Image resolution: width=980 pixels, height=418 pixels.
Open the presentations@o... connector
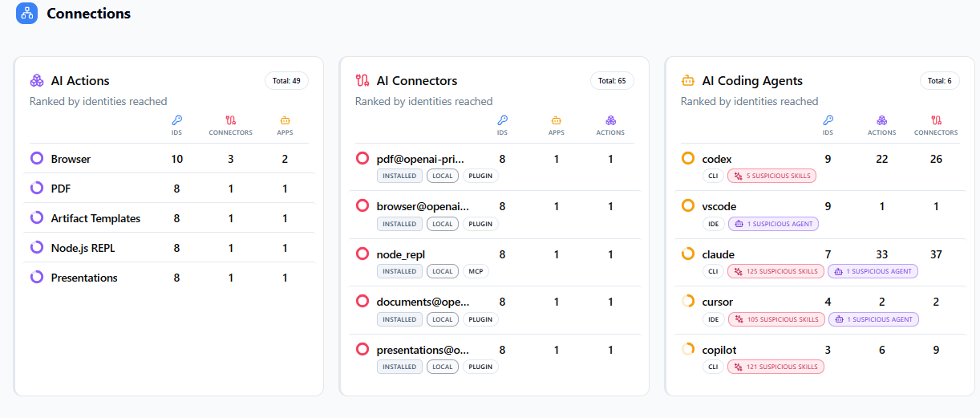(x=495, y=358)
